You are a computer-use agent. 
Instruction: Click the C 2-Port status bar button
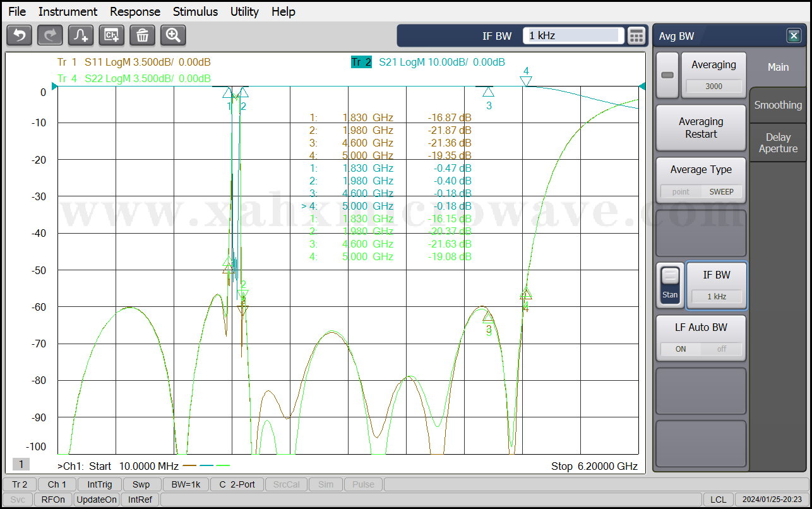click(237, 484)
